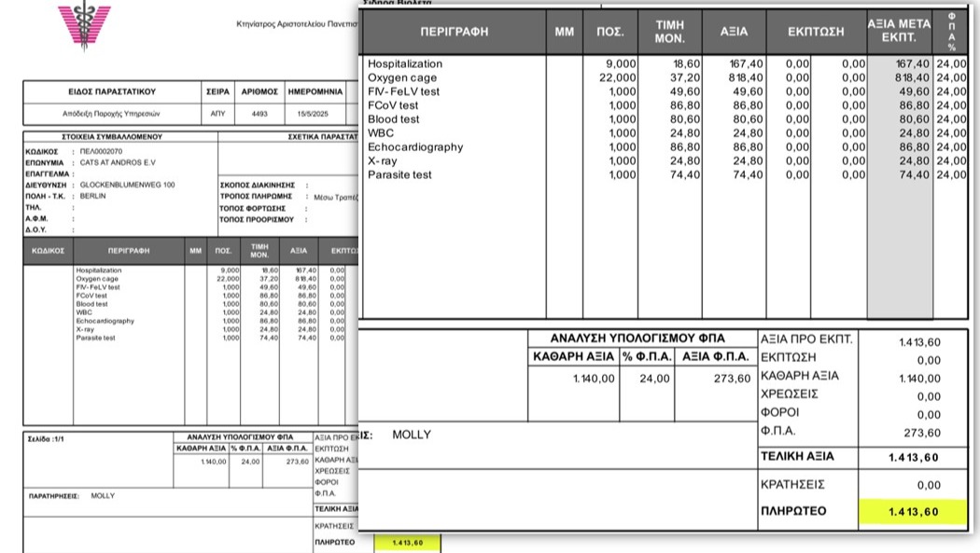Select the "ΤΟΠΟΣ ΠΡΟΟΡΙΣΜΟΥ" label
980x553 pixels.
pyautogui.click(x=257, y=220)
